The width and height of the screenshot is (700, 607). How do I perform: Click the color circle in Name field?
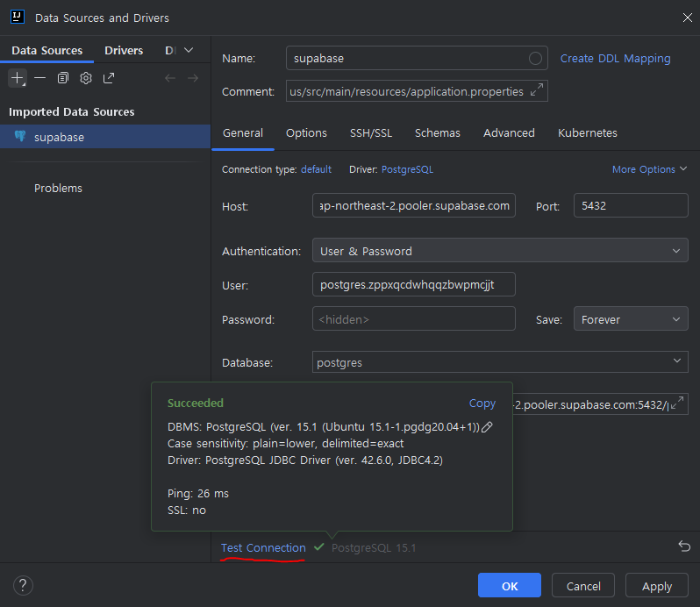pyautogui.click(x=535, y=58)
